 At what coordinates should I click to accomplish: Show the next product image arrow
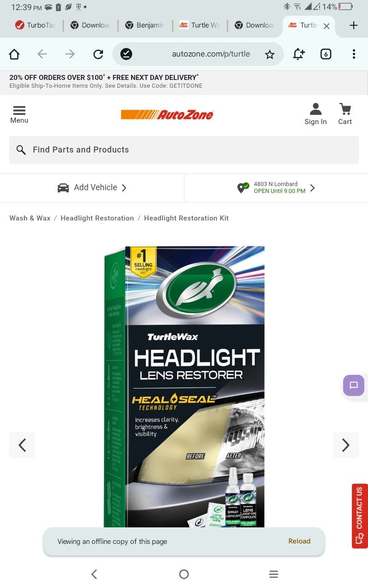(345, 445)
